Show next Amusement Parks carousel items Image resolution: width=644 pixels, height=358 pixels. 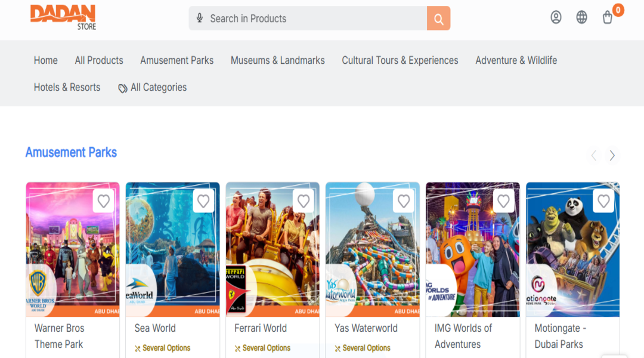612,155
